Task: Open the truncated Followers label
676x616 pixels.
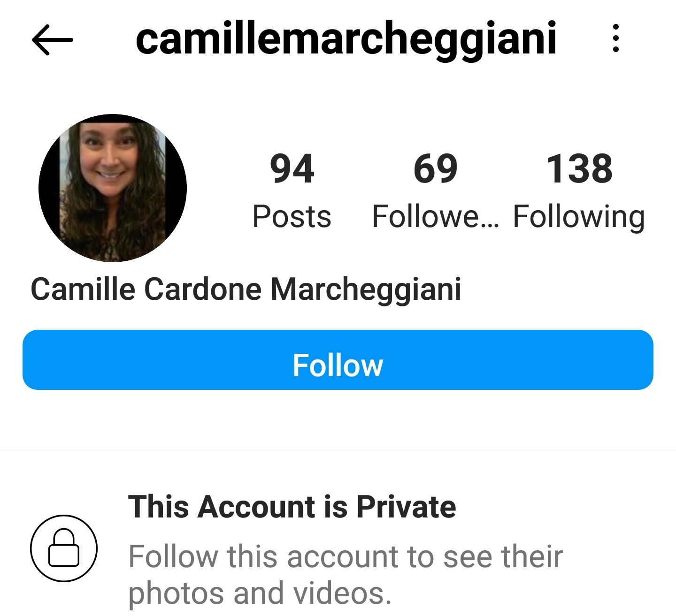Action: (436, 217)
